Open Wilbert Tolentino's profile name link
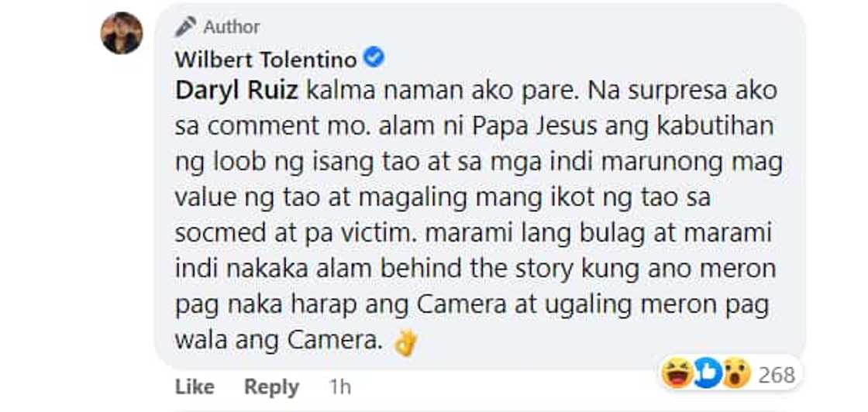868x412 pixels. coord(266,59)
